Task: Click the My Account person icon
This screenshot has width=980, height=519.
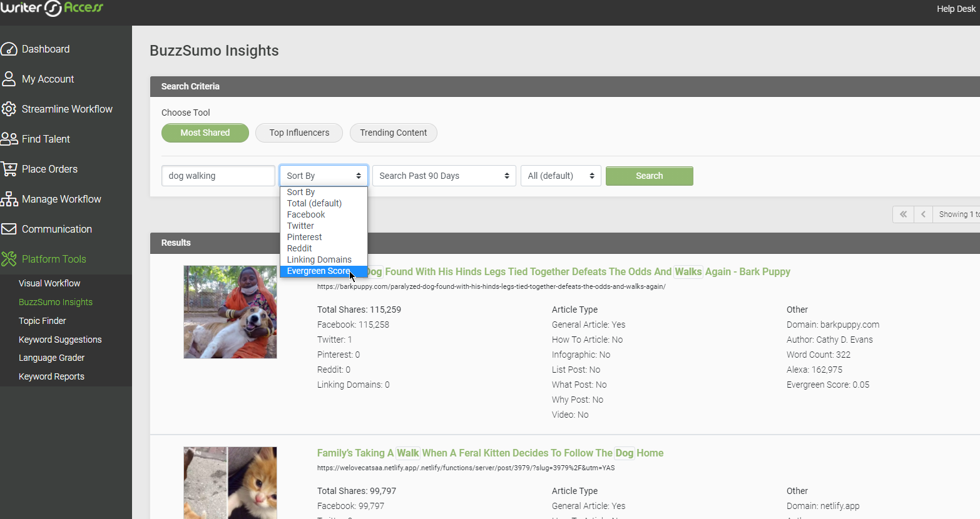Action: (x=9, y=79)
